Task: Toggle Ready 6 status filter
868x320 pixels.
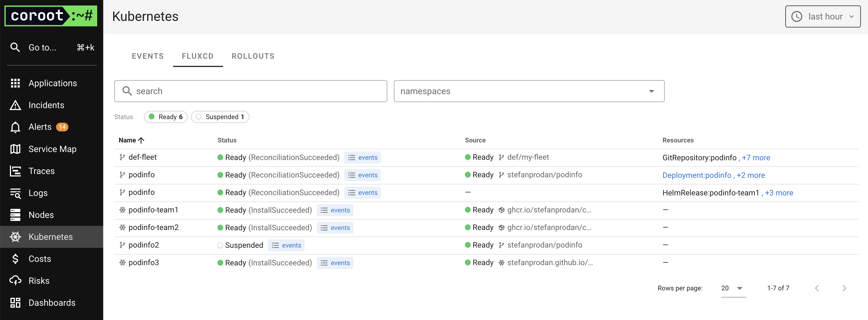Action: pos(166,117)
